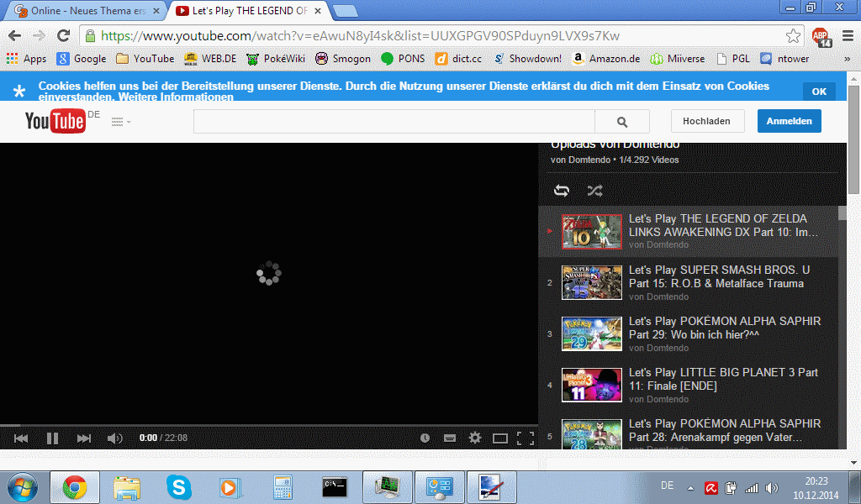Click the YouTube search input field
The width and height of the screenshot is (861, 504).
394,121
